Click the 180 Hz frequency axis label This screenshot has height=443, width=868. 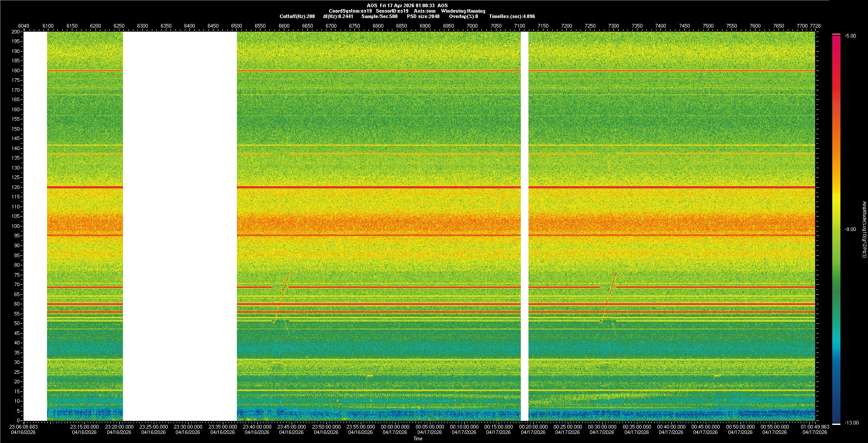[x=16, y=71]
